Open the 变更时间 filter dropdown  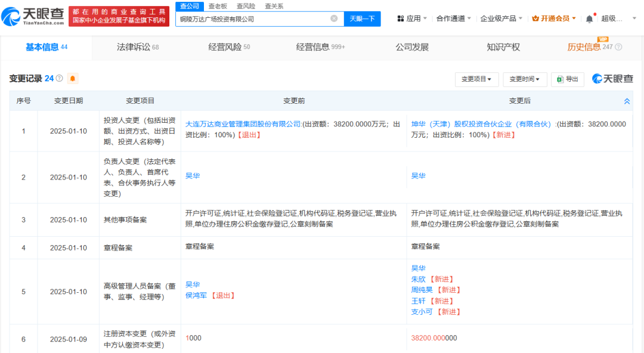[525, 79]
